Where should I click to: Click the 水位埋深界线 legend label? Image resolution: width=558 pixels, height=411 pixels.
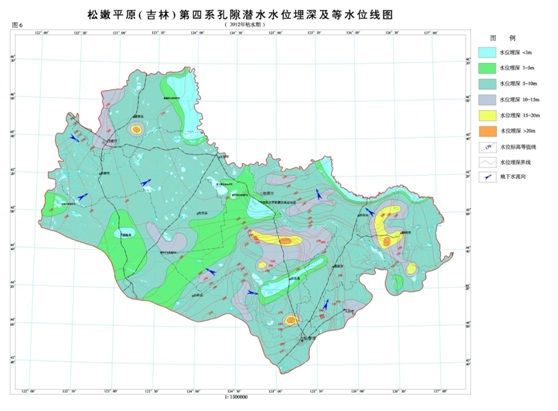click(x=516, y=162)
